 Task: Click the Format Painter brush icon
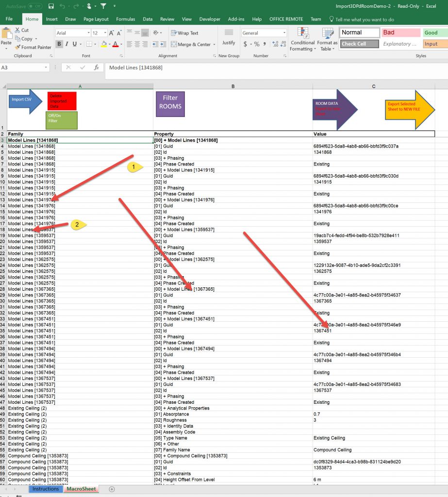pyautogui.click(x=18, y=48)
